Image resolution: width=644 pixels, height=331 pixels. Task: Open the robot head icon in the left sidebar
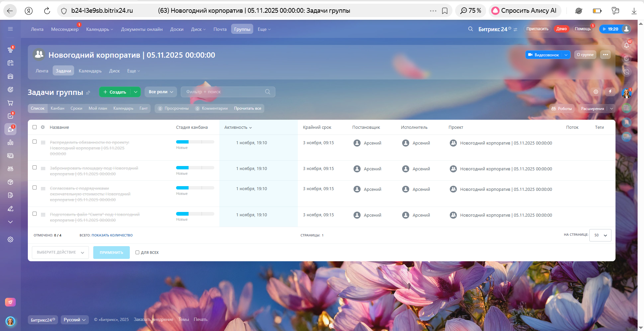tap(10, 169)
